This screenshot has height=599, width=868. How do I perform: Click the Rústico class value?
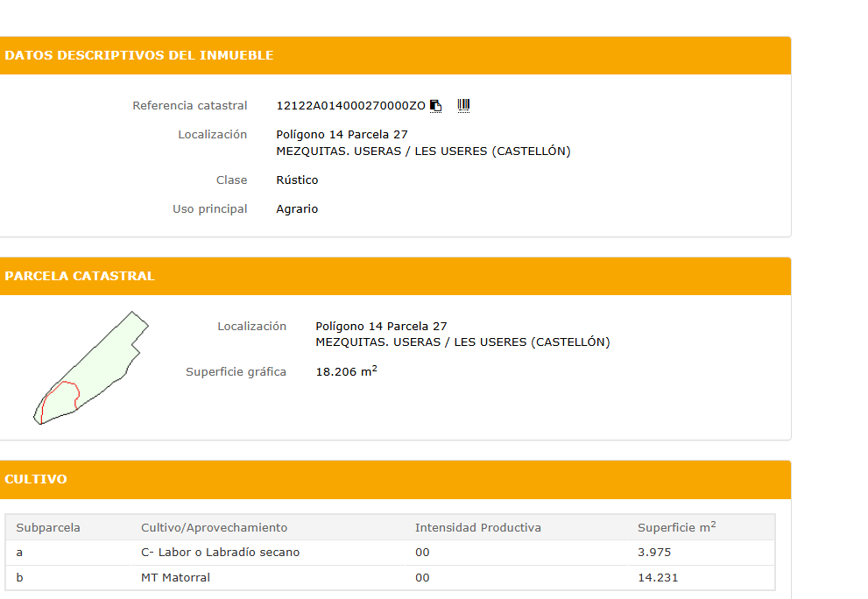(x=297, y=180)
